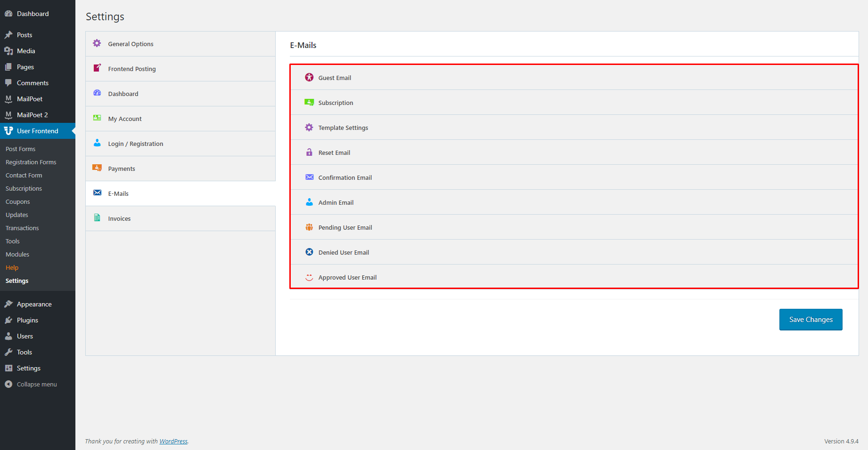Open the Contact Form submenu item
The image size is (868, 450).
[24, 175]
